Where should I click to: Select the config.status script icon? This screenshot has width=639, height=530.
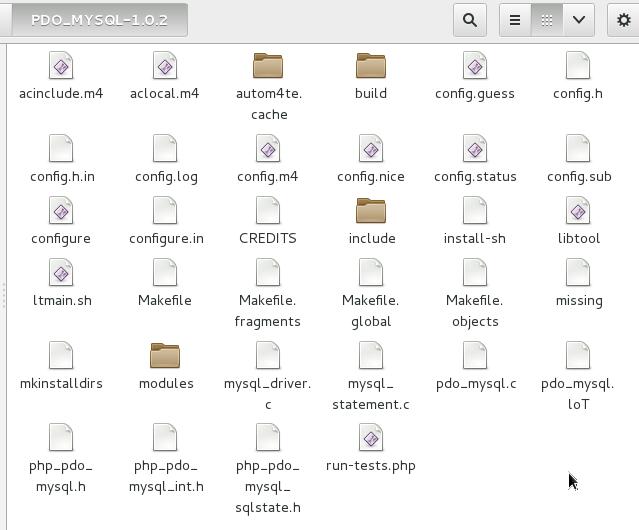coord(475,148)
